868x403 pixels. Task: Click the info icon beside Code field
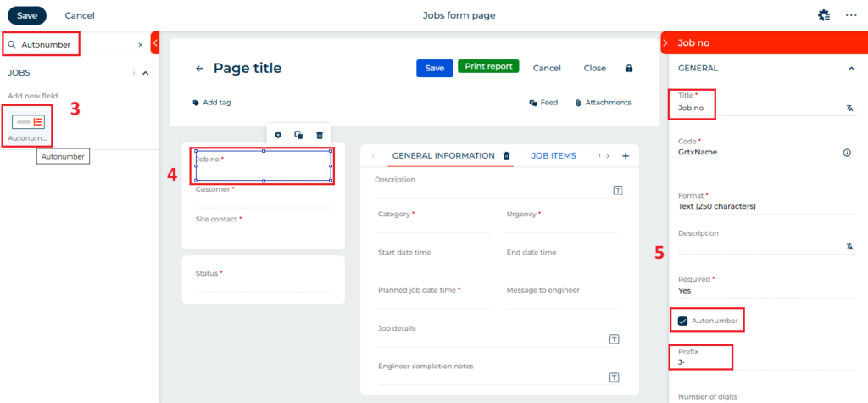(x=847, y=153)
